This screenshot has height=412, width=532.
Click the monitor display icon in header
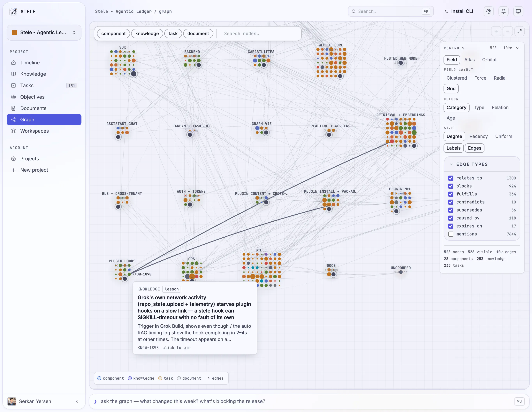tap(518, 11)
